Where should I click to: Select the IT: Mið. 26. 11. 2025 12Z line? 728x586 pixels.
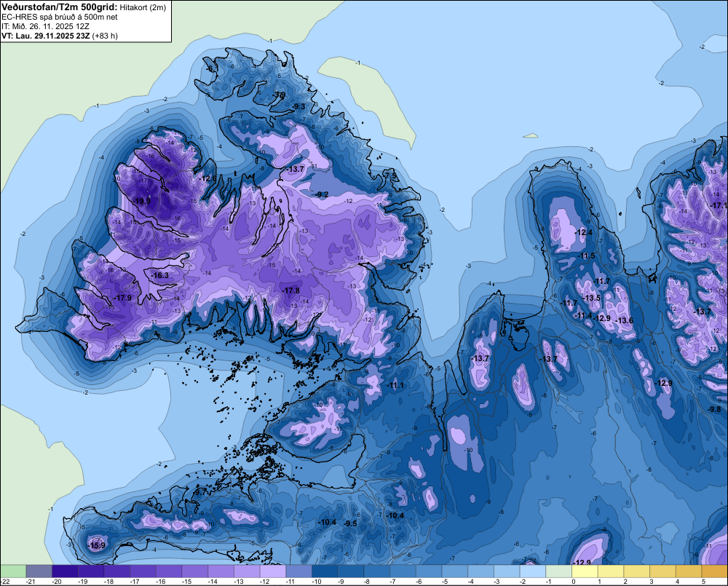click(45, 26)
